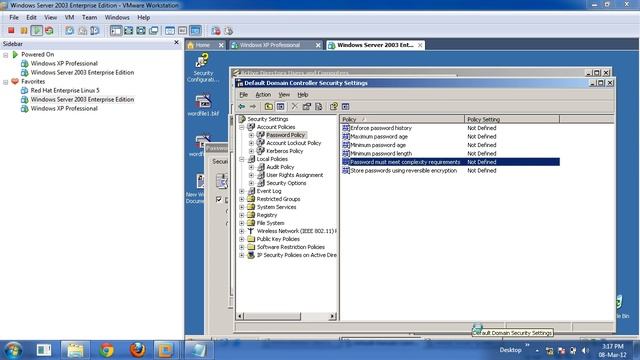Expand the Account Lockout Policy node

pos(251,143)
